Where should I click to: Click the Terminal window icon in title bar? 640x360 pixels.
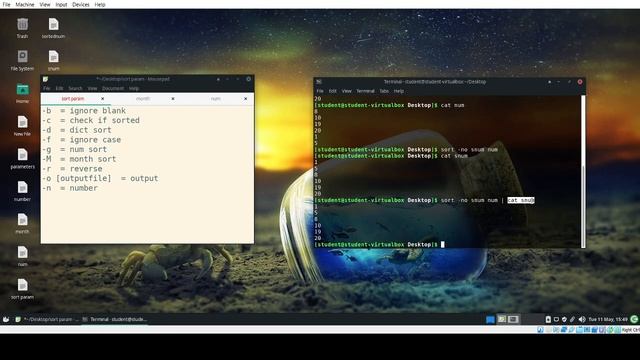point(319,82)
